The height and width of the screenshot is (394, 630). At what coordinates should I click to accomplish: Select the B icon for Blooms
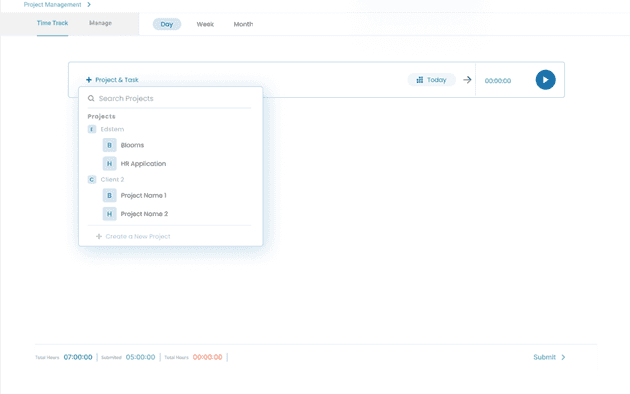pyautogui.click(x=109, y=145)
